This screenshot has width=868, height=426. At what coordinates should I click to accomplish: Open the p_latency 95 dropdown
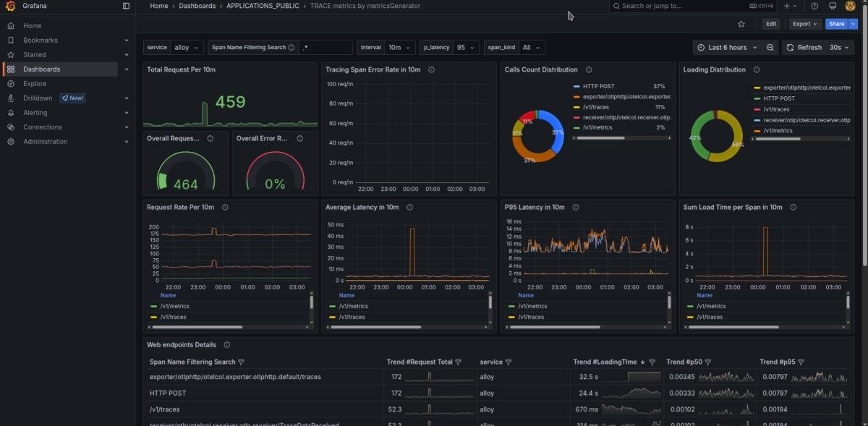(x=467, y=48)
